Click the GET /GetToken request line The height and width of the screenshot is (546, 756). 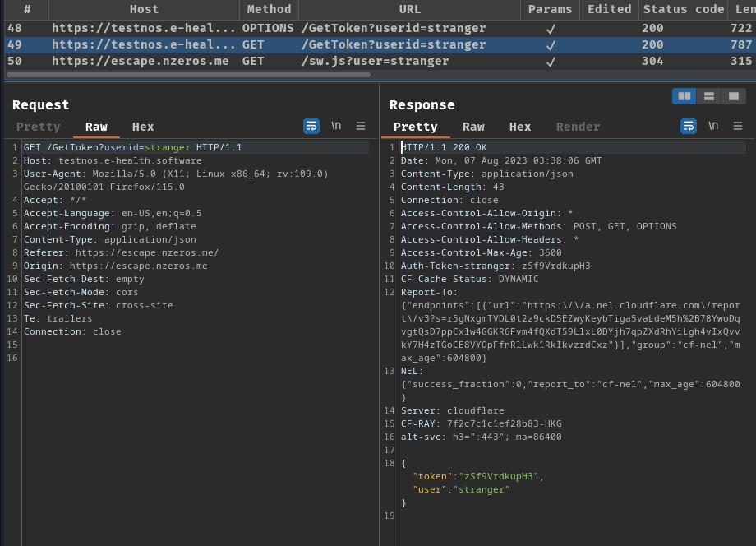132,147
